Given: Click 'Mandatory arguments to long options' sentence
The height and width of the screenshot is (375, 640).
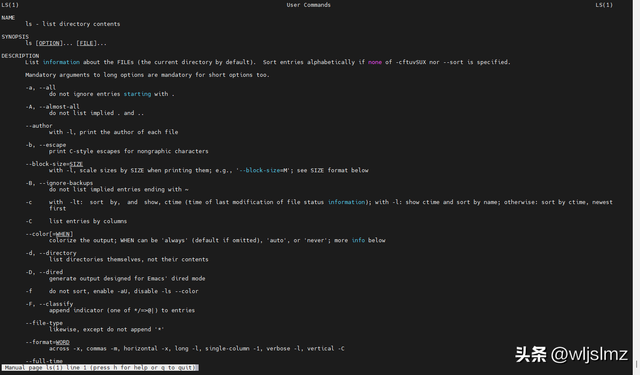Looking at the screenshot, I should pos(147,75).
